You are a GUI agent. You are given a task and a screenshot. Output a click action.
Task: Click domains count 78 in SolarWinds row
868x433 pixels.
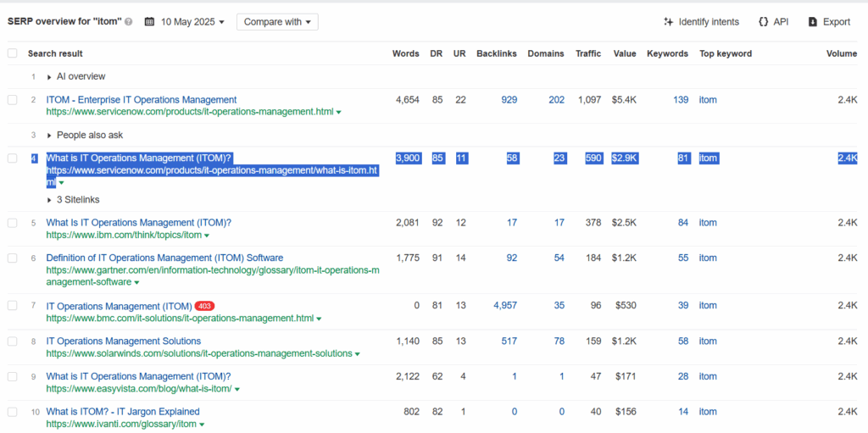tap(559, 341)
